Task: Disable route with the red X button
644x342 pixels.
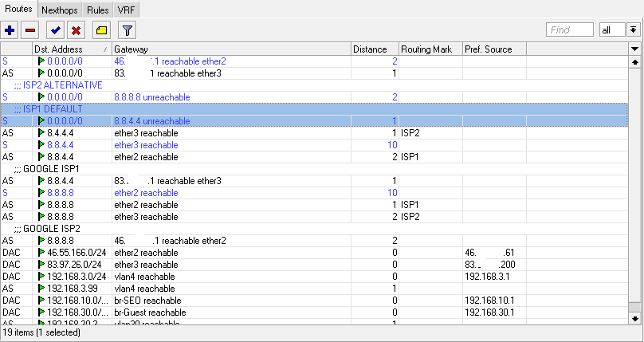Action: (76, 30)
